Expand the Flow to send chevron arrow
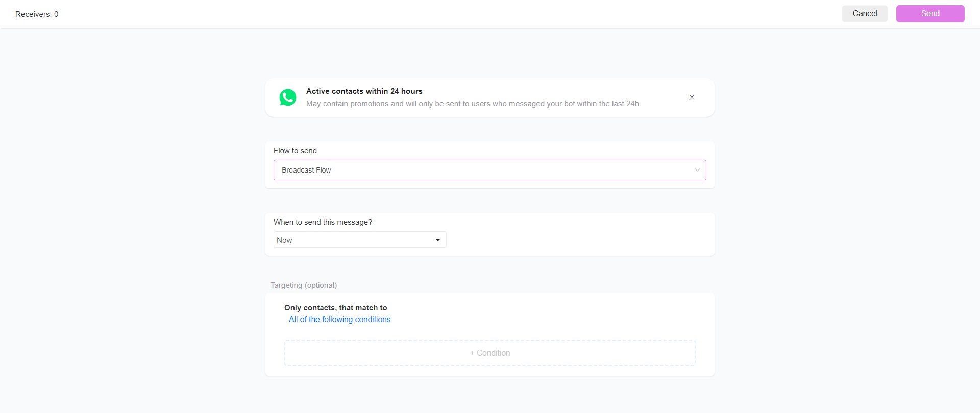980x413 pixels. [x=697, y=170]
